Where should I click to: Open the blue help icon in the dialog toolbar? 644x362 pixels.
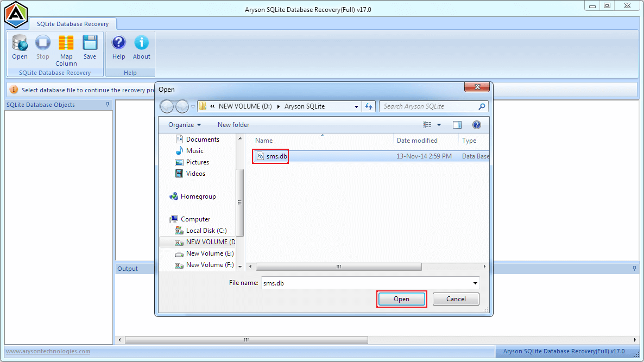[x=476, y=124]
